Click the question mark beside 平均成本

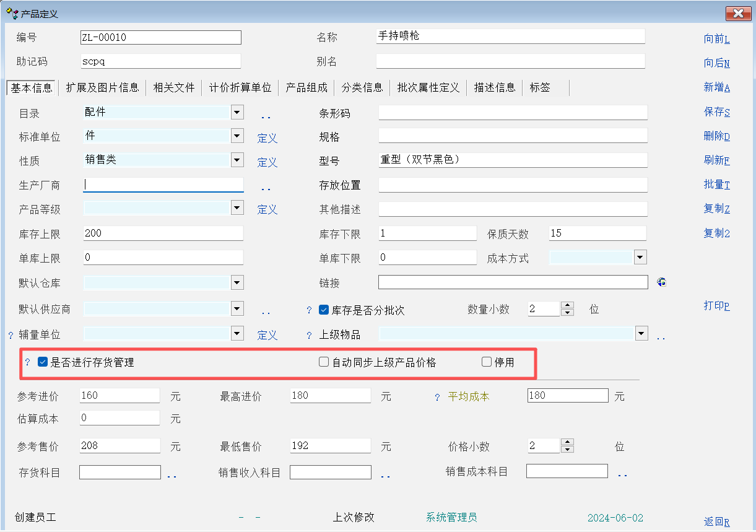pos(437,397)
